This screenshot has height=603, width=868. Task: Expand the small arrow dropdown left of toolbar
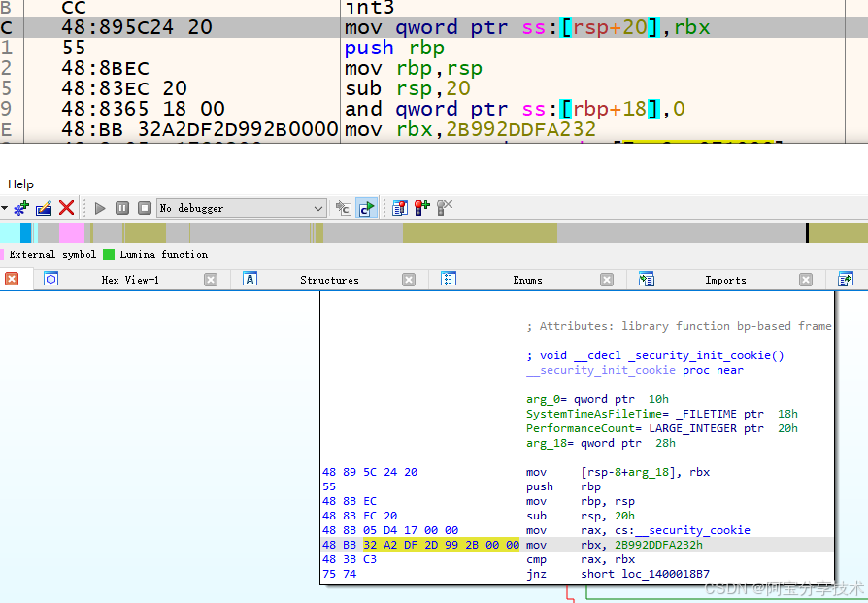(x=5, y=208)
